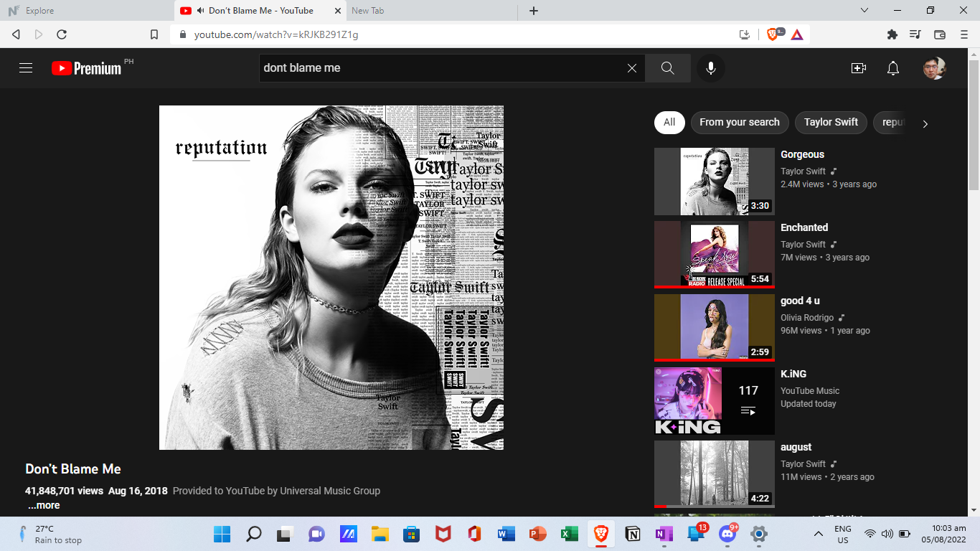Screen dimensions: 980x551
Task: Close the Don't Blame Me YouTube tab
Action: pyautogui.click(x=339, y=11)
